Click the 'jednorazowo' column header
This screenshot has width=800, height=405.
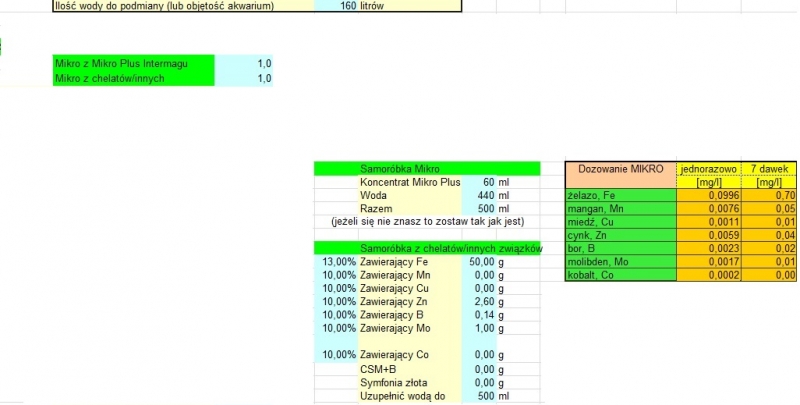point(709,169)
